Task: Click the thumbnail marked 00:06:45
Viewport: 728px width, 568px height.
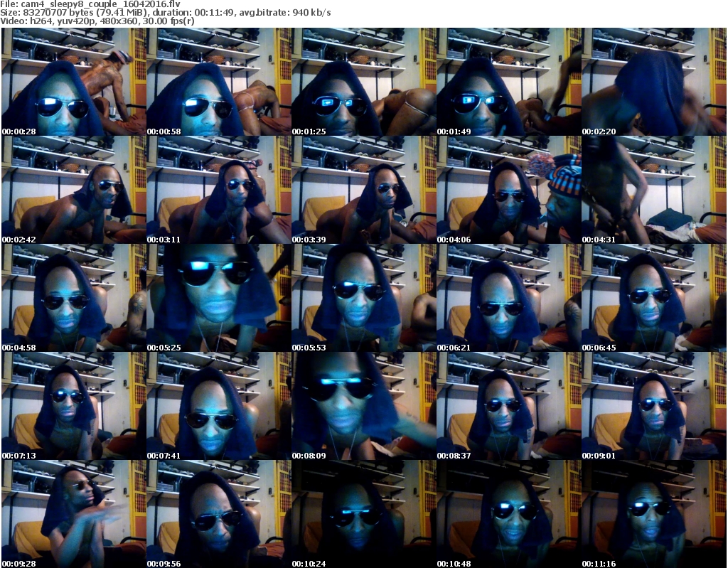Action: pyautogui.click(x=654, y=298)
